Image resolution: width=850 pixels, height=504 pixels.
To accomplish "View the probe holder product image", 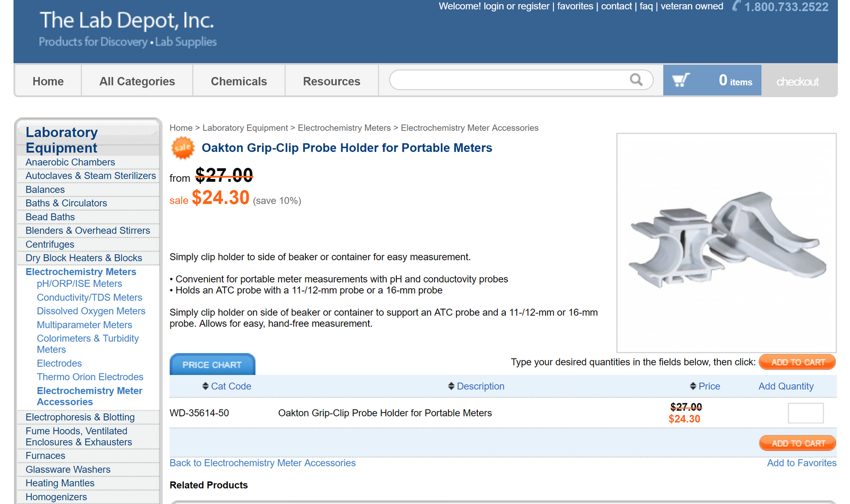I will click(726, 243).
